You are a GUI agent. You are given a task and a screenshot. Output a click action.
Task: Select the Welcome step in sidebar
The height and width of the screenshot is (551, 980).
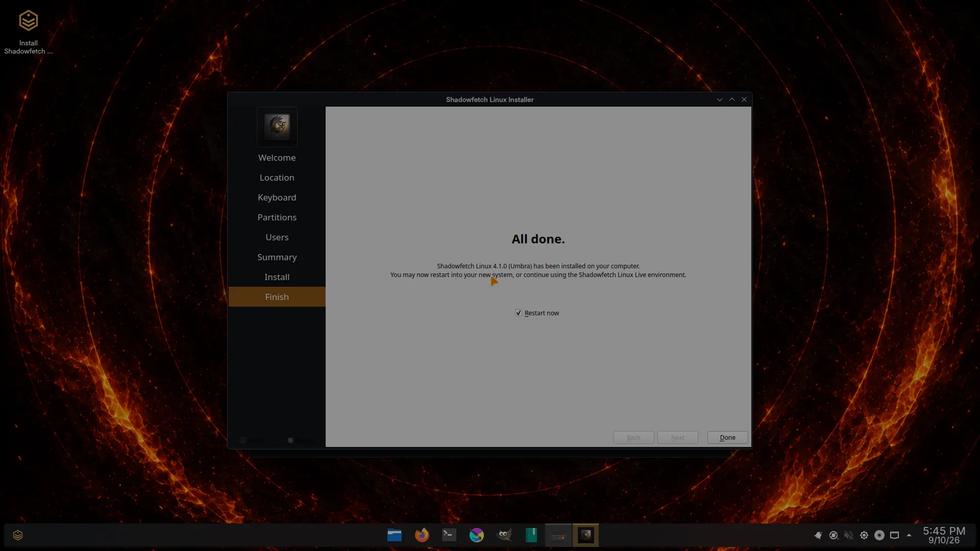277,158
